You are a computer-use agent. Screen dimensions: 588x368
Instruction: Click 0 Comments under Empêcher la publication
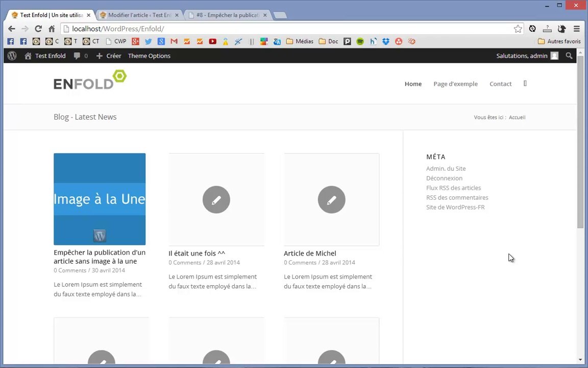pyautogui.click(x=70, y=270)
